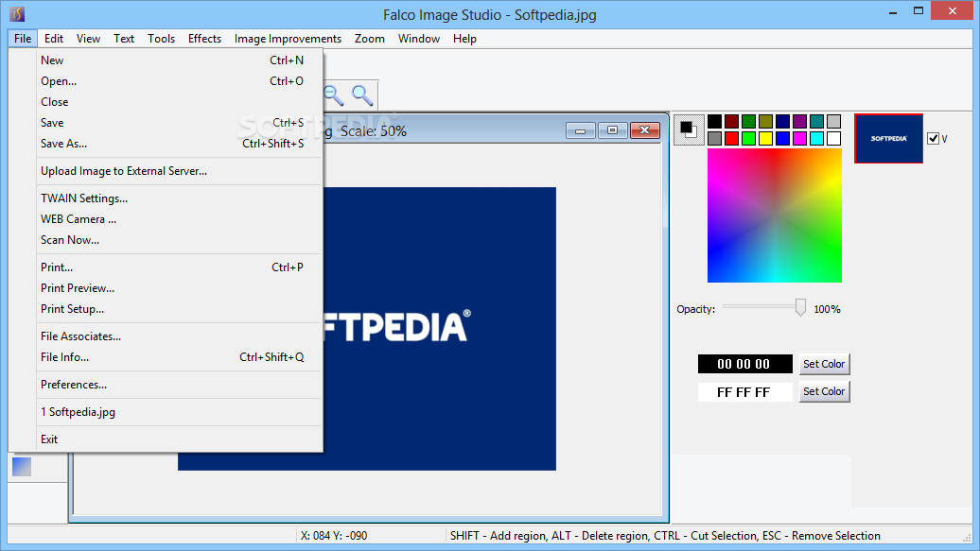Adjust the Opacity slider handle
The height and width of the screenshot is (551, 980).
(x=800, y=307)
